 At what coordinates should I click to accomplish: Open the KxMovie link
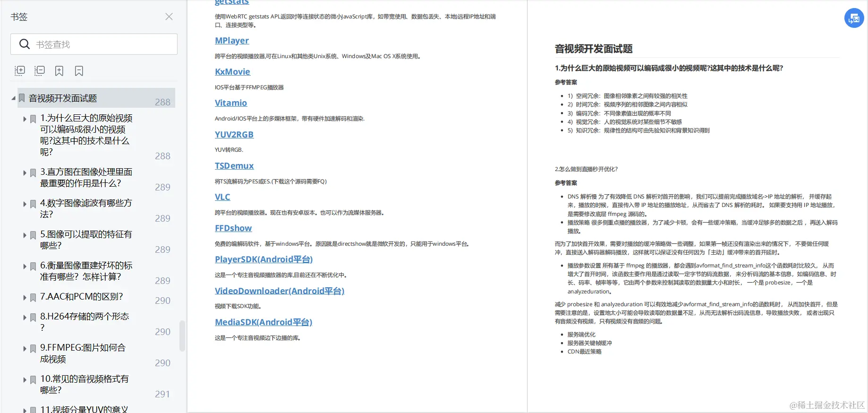click(x=232, y=72)
